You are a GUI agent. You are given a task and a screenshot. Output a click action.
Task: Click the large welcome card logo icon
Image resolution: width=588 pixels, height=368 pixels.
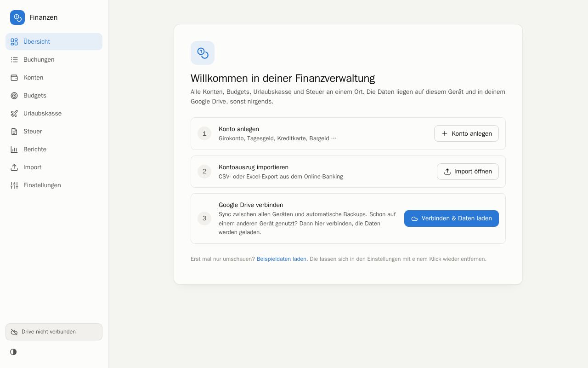click(x=203, y=53)
